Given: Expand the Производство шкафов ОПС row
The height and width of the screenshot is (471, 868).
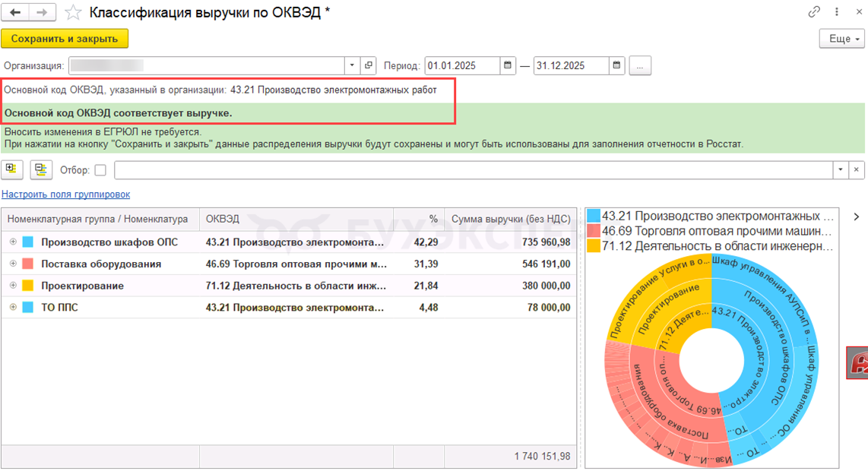Looking at the screenshot, I should coord(13,242).
